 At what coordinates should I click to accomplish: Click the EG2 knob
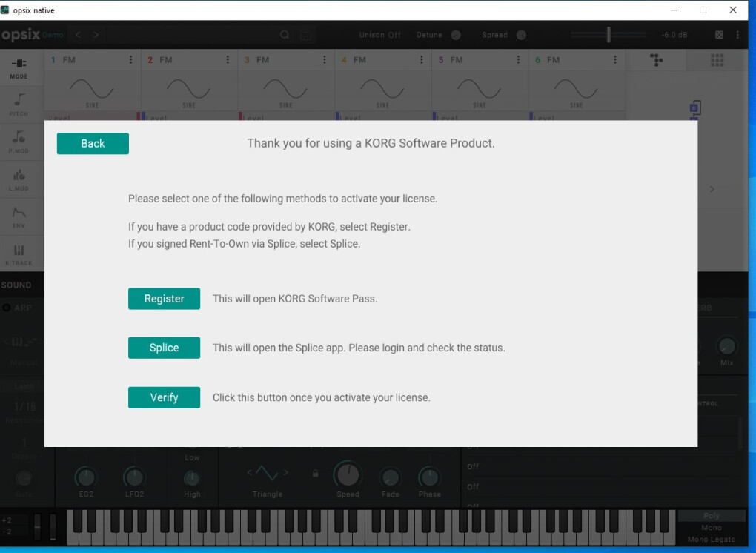coord(86,477)
